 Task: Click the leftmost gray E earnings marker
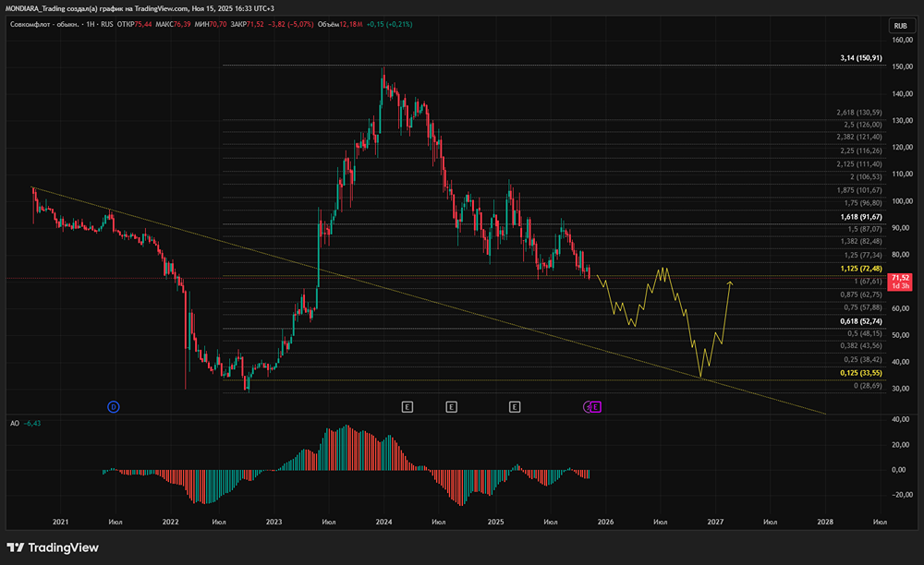pos(407,406)
